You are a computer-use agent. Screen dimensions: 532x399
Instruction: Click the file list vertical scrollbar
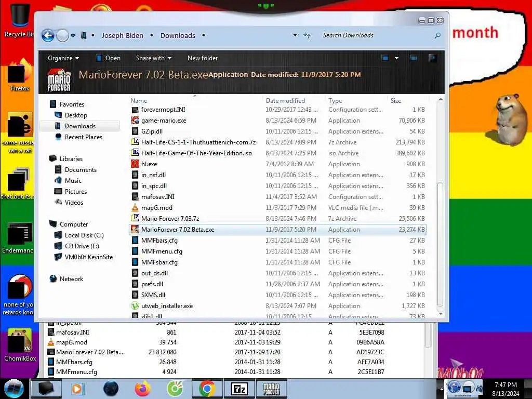coord(440,244)
